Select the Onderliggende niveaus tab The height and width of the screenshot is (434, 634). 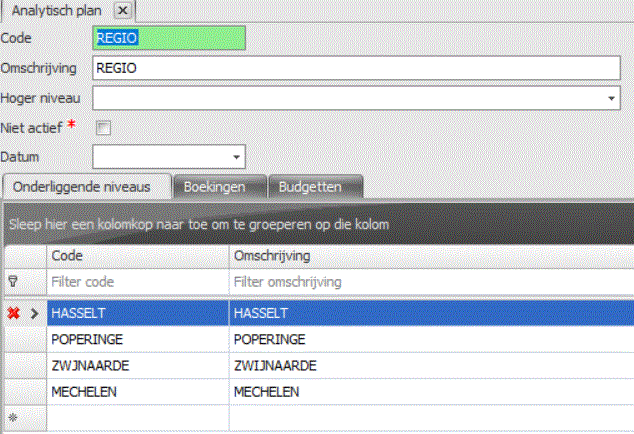pyautogui.click(x=87, y=186)
